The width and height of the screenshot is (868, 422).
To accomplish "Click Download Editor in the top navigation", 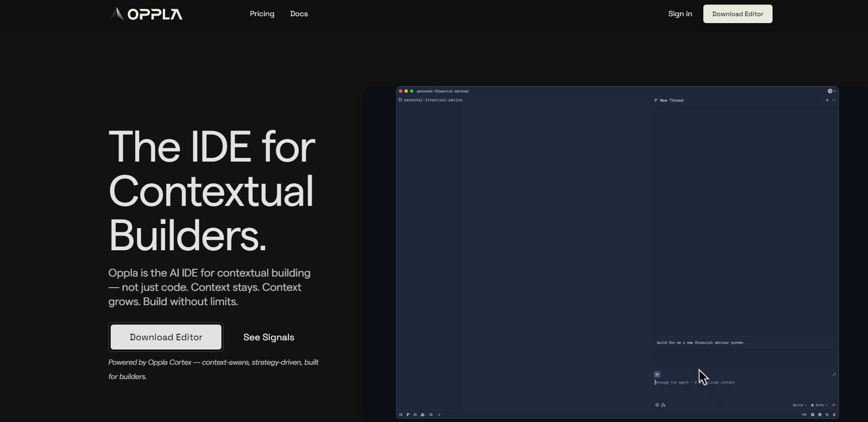I will (x=737, y=14).
